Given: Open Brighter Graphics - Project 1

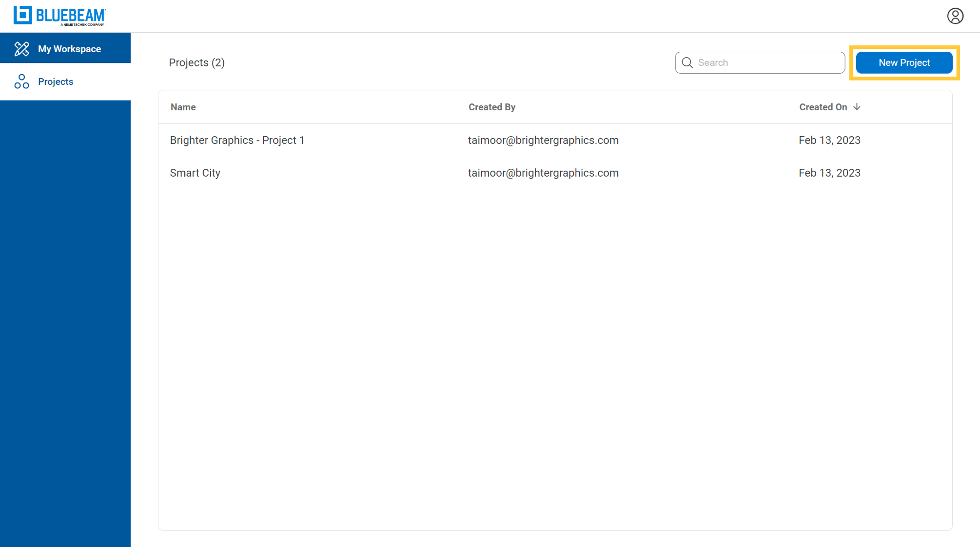Looking at the screenshot, I should (x=237, y=140).
